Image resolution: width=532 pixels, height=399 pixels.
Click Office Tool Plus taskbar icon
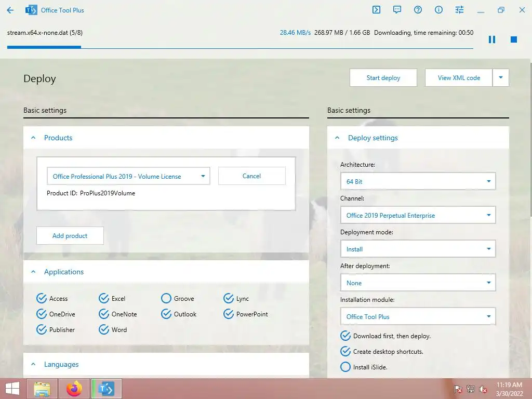coord(106,389)
